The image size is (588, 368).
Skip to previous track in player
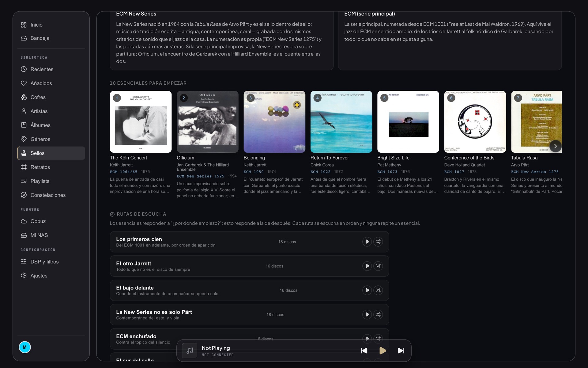pyautogui.click(x=364, y=351)
